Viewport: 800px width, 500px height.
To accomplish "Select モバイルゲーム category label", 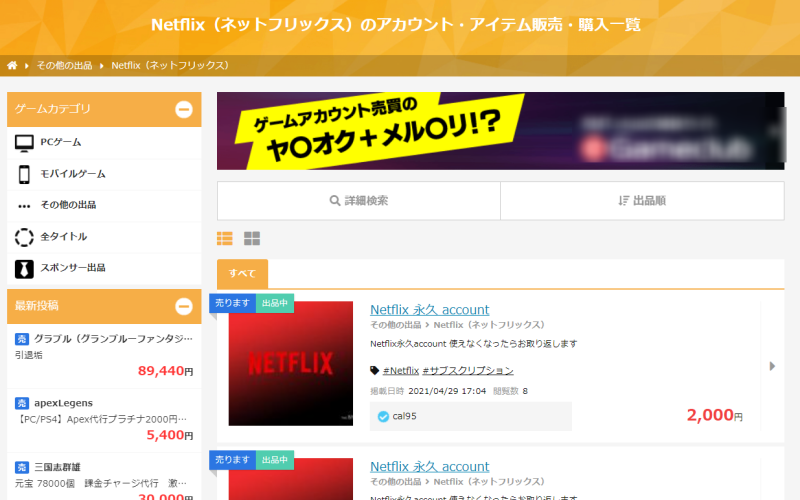I will click(x=73, y=174).
